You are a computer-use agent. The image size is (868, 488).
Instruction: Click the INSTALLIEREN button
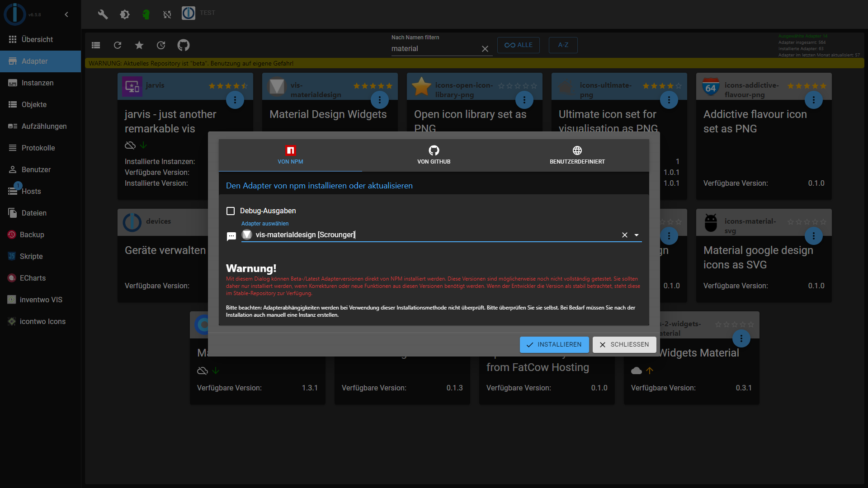point(554,345)
